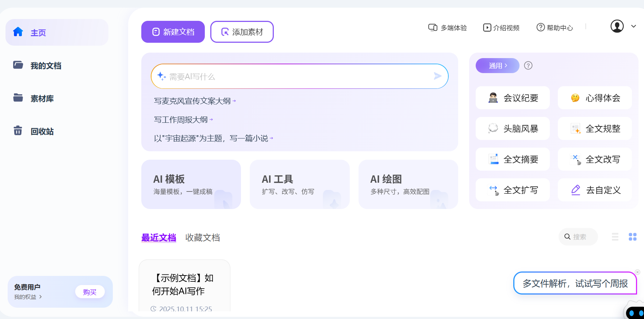Expand the account dropdown arrow
This screenshot has height=319, width=644.
click(634, 26)
